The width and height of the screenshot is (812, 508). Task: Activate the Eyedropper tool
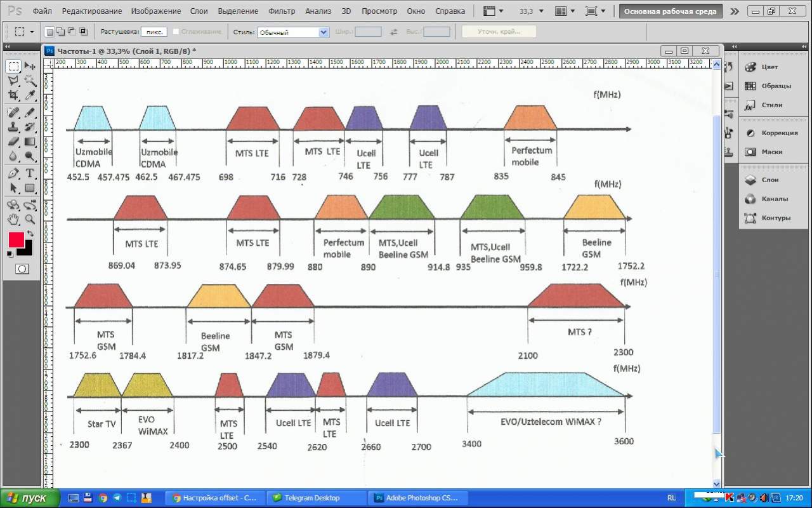[x=30, y=95]
